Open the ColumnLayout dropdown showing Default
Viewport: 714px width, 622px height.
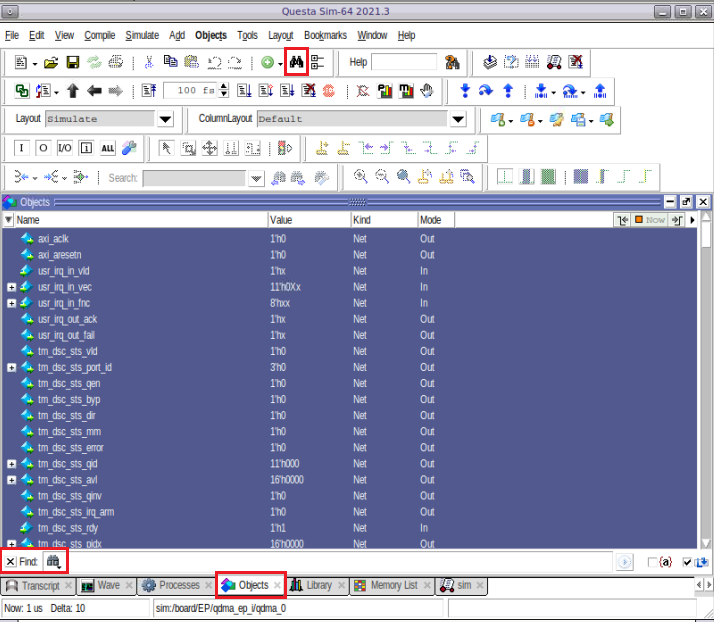458,119
